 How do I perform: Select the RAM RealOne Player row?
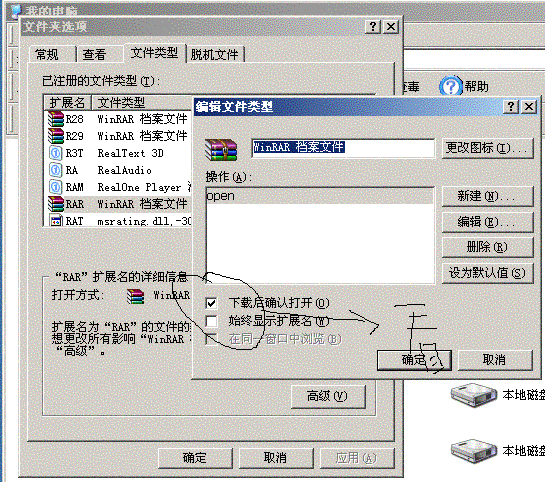[x=118, y=187]
